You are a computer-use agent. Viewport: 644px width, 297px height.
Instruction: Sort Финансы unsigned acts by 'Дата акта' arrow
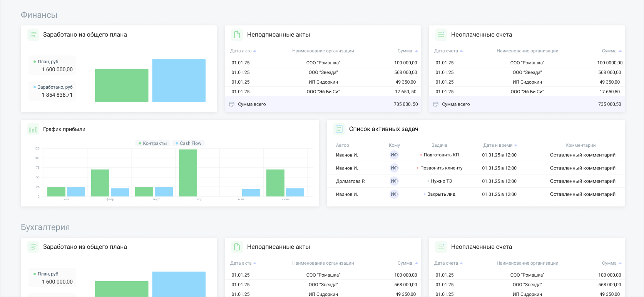pyautogui.click(x=255, y=51)
